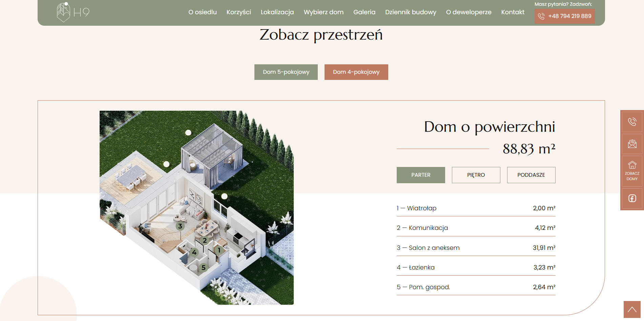Click the 88,83 m² area value
Screen dimensions: 644x321
[x=529, y=149]
